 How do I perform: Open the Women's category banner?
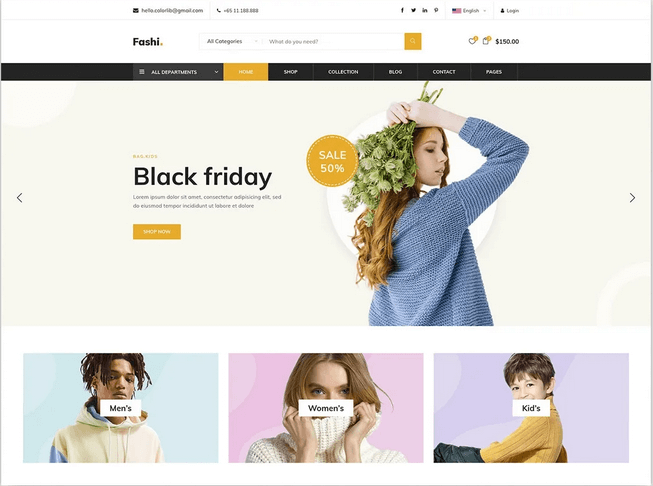326,408
